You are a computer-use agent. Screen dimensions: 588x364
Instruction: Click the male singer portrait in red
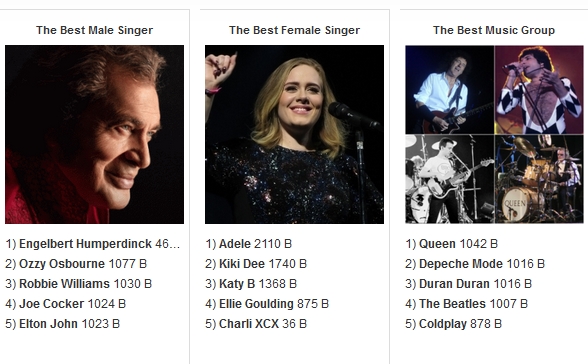[x=94, y=135]
